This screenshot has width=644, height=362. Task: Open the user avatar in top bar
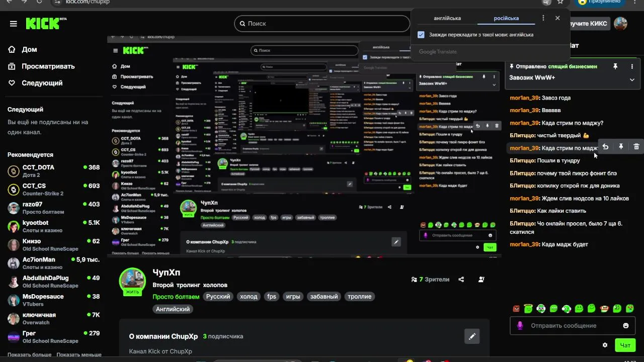[x=620, y=23]
